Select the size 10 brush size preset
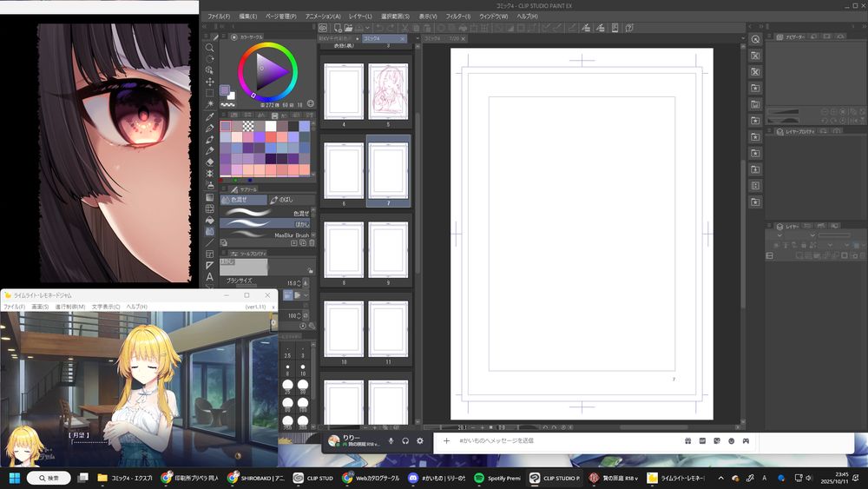 [303, 369]
